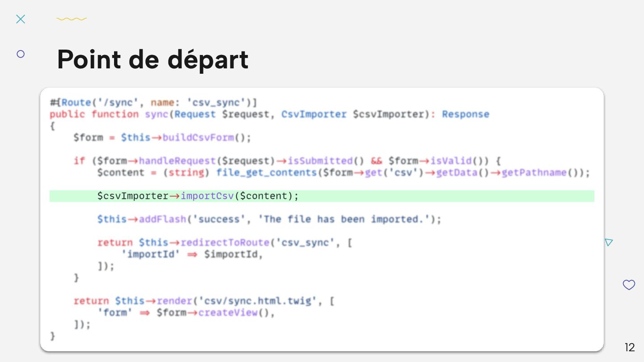
Task: Click the purple circle outline icon
Action: point(21,54)
